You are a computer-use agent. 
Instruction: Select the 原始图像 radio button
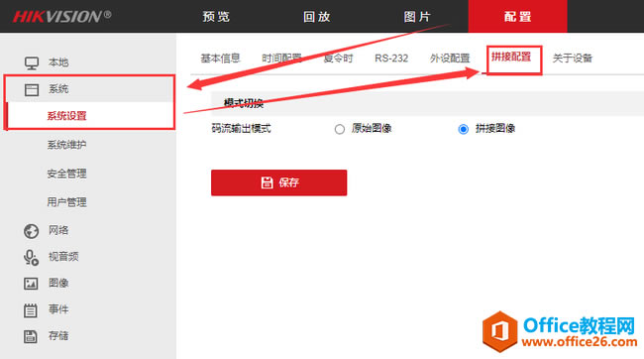click(339, 129)
